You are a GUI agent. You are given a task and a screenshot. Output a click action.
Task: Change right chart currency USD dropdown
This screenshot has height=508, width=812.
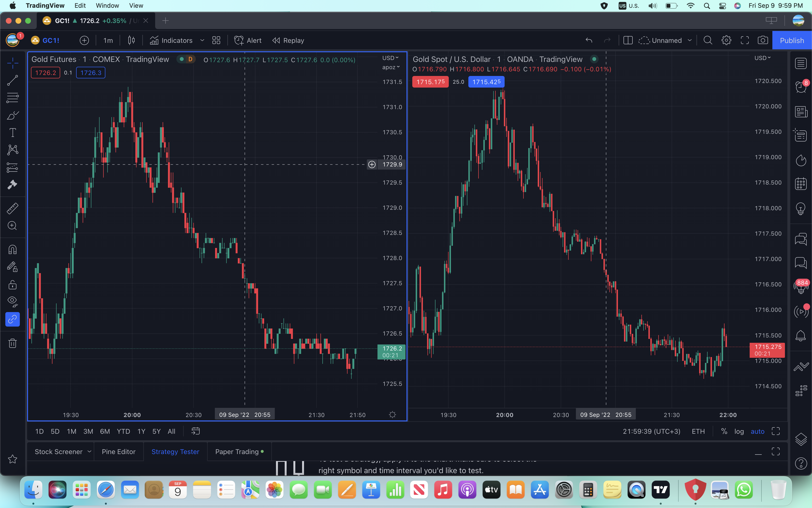762,58
